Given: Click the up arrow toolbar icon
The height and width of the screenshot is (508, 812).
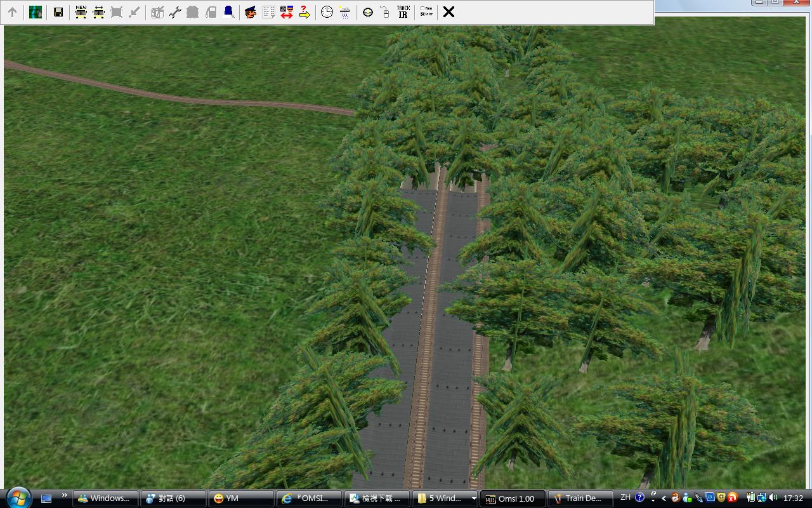Looking at the screenshot, I should click(x=12, y=12).
